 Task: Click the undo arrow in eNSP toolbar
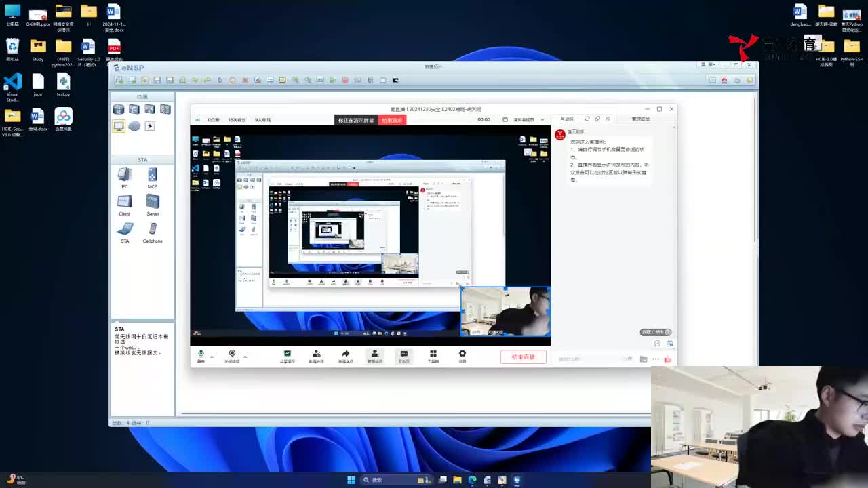[x=195, y=80]
